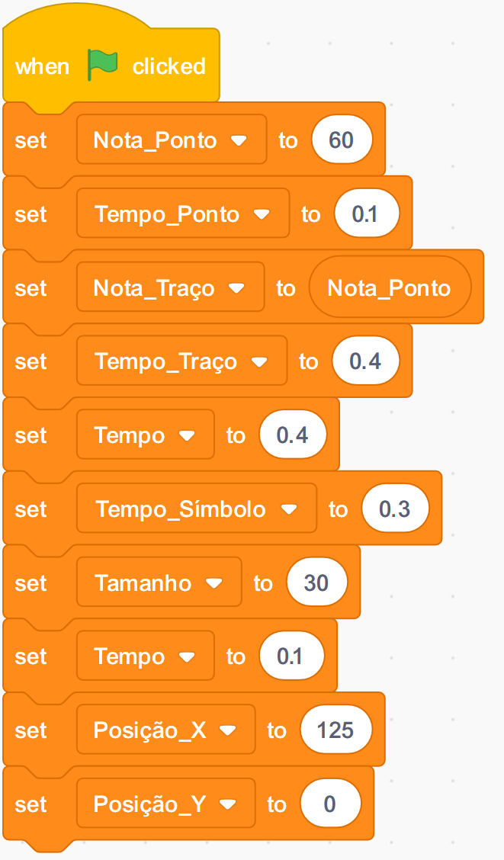This screenshot has width=504, height=860.
Task: Select the 0.4 value for Tempo_Traço
Action: (365, 362)
